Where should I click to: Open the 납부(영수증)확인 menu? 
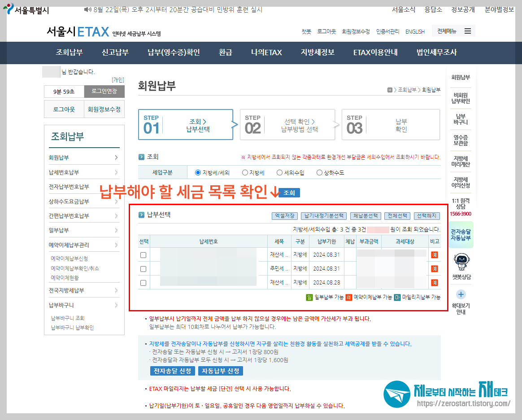tap(174, 52)
